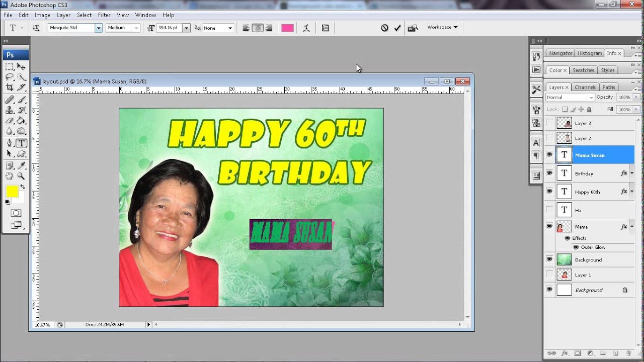Viewport: 644px width, 362px height.
Task: Select the Paint Bucket tool
Action: [21, 121]
